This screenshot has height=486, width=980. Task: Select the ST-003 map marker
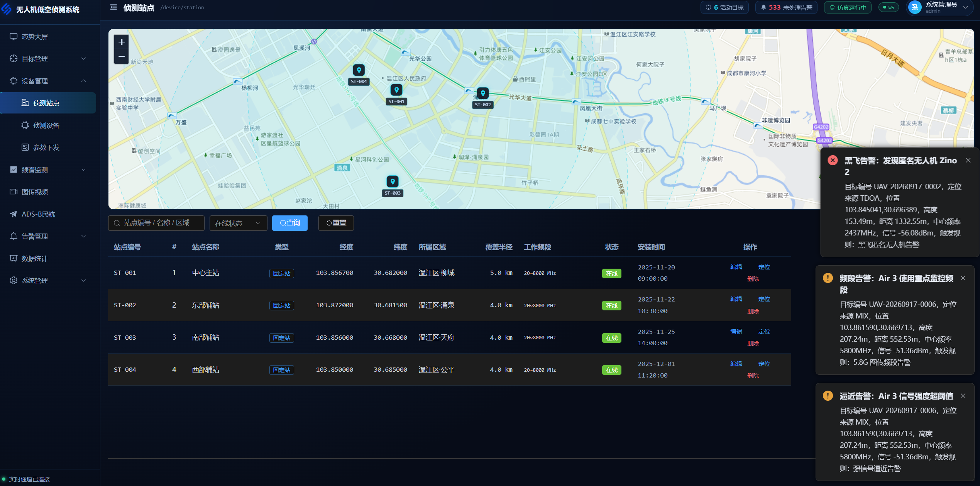tap(393, 181)
